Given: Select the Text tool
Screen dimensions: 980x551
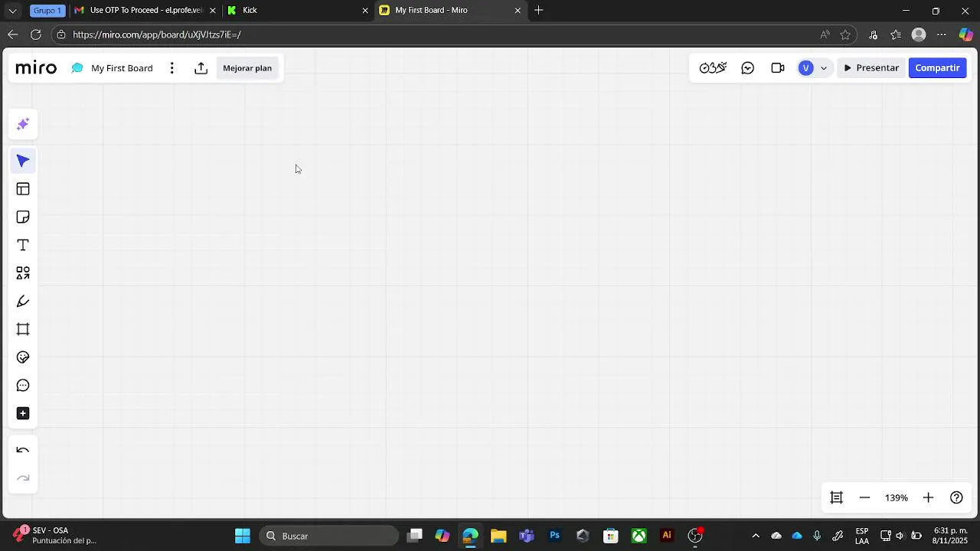Looking at the screenshot, I should pyautogui.click(x=23, y=245).
